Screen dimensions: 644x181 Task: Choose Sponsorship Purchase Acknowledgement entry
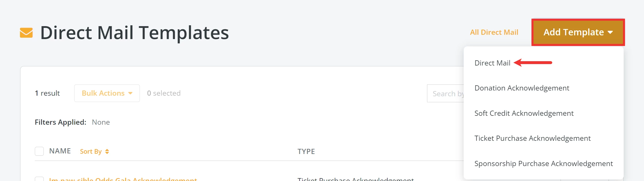[x=544, y=163]
